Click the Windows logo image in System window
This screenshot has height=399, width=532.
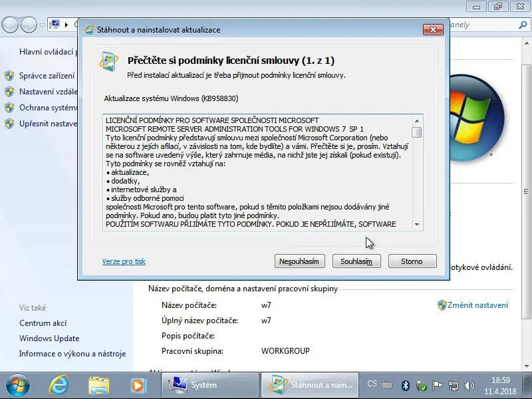tap(477, 118)
